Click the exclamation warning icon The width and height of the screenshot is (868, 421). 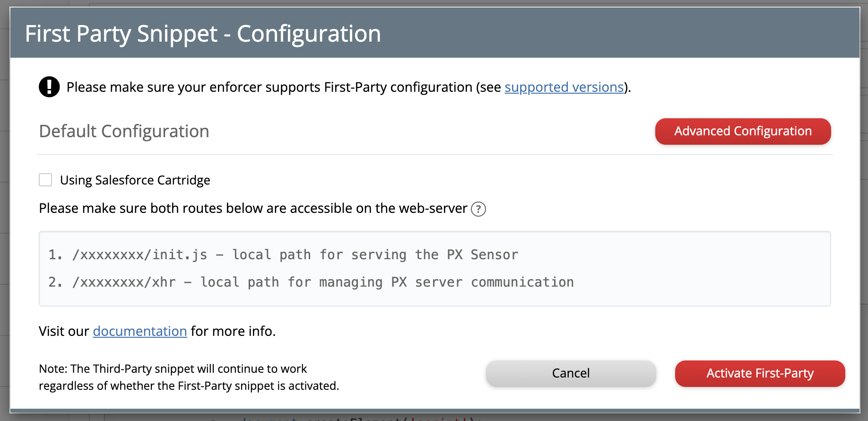(x=49, y=87)
